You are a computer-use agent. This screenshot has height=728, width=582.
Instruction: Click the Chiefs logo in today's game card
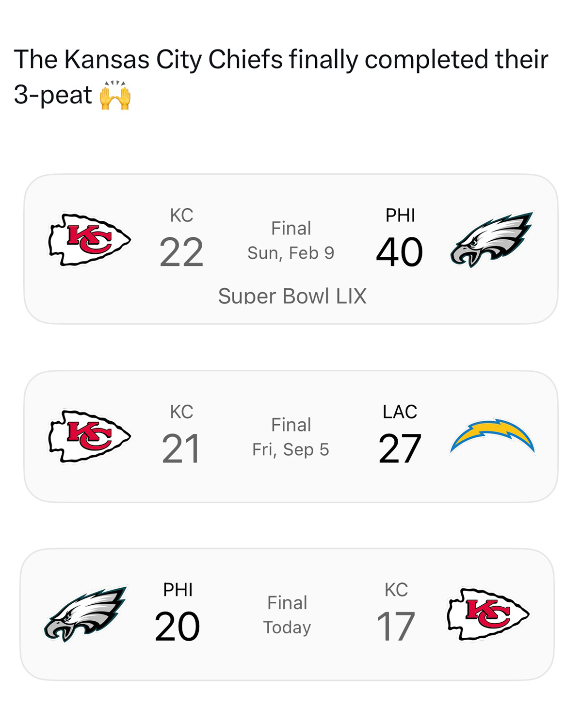pos(488,614)
